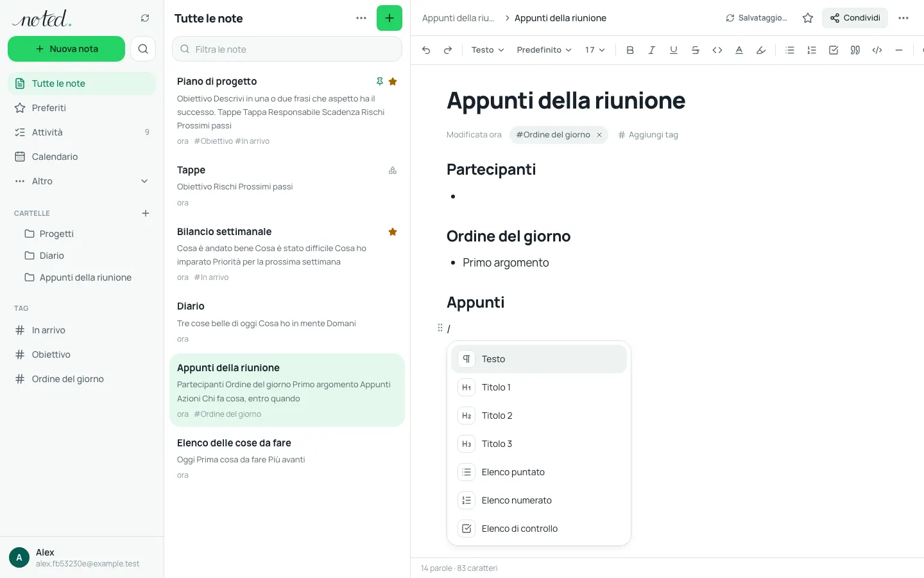Choose Elenco puntato from the slash menu
The height and width of the screenshot is (578, 924).
tap(539, 472)
